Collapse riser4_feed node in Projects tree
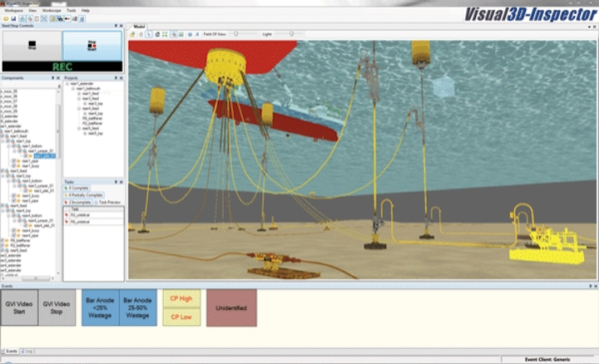 point(79,109)
